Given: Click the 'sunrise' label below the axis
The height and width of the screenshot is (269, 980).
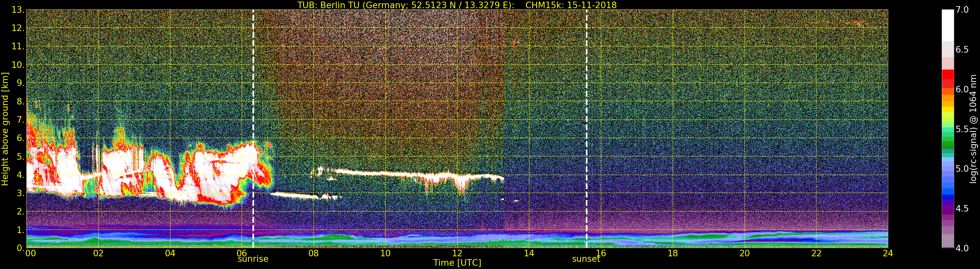Looking at the screenshot, I should [253, 259].
